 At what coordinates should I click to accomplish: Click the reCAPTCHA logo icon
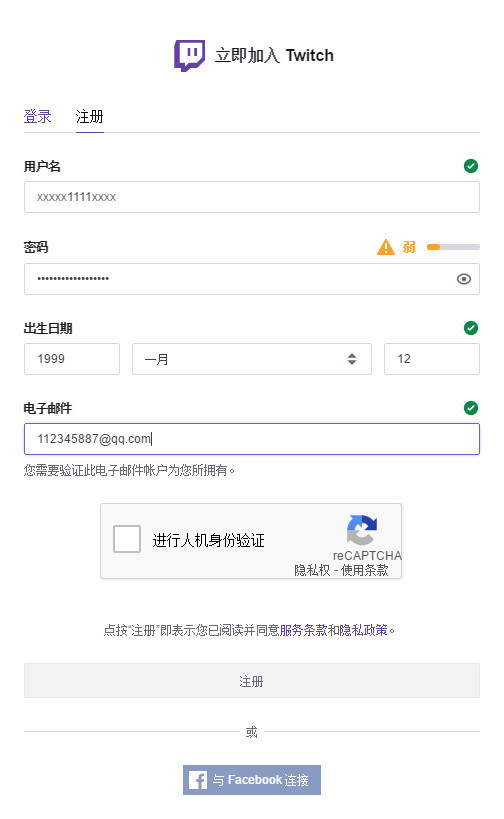(362, 530)
